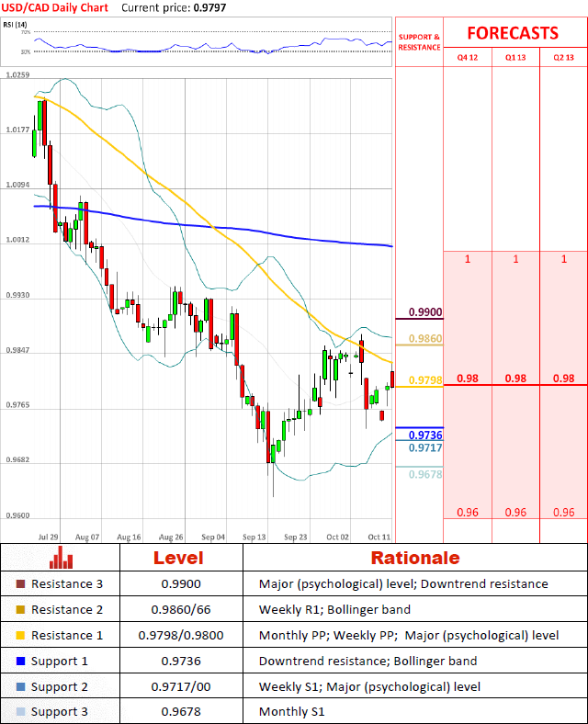Screen dimensions: 588x724
Task: Click the red bar chart icon in table header
Action: tap(62, 558)
